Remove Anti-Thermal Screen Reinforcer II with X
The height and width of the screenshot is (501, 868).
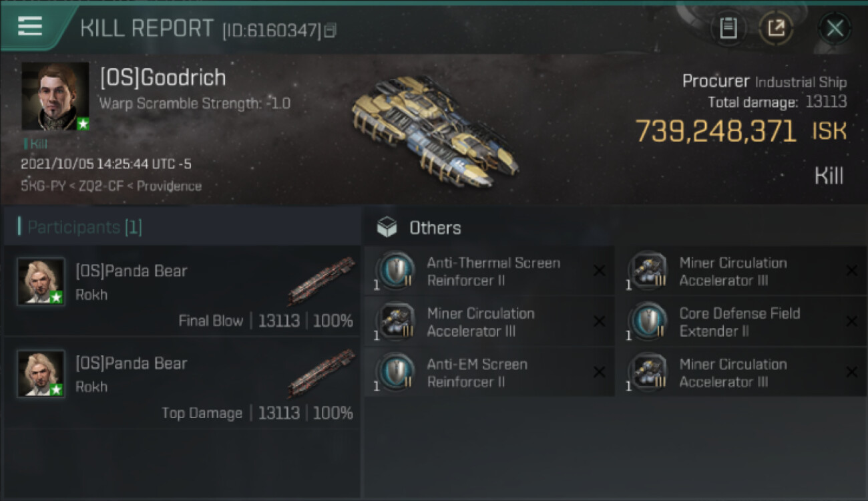pos(599,271)
